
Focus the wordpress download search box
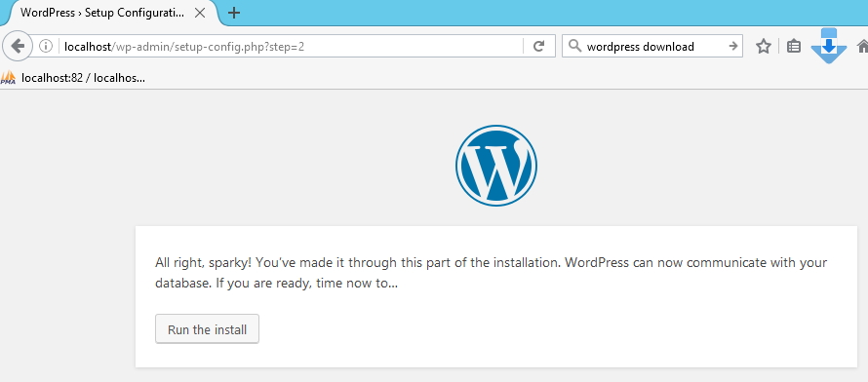point(653,47)
